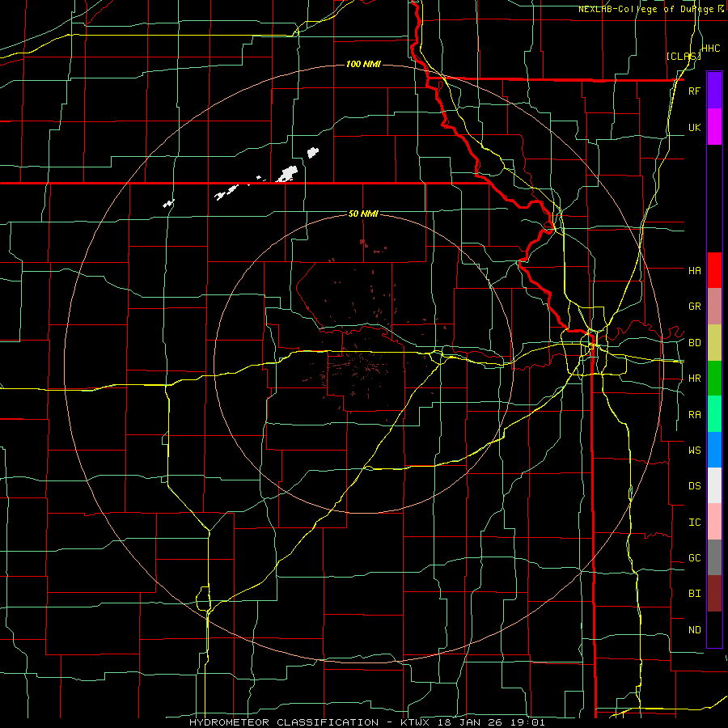
Task: Click the GC legend label
Action: click(x=694, y=557)
